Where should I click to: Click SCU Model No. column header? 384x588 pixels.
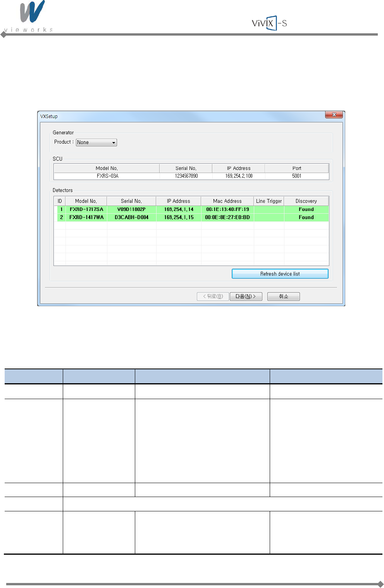(107, 168)
